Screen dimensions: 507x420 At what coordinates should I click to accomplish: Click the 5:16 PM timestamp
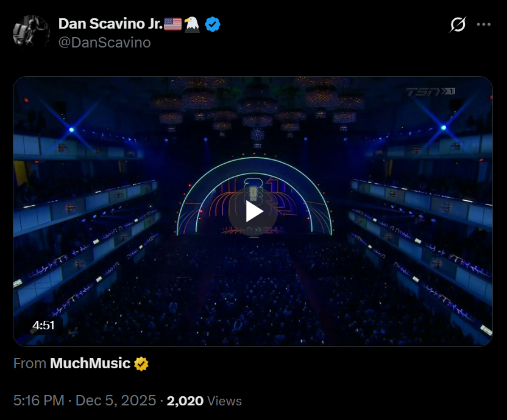39,401
